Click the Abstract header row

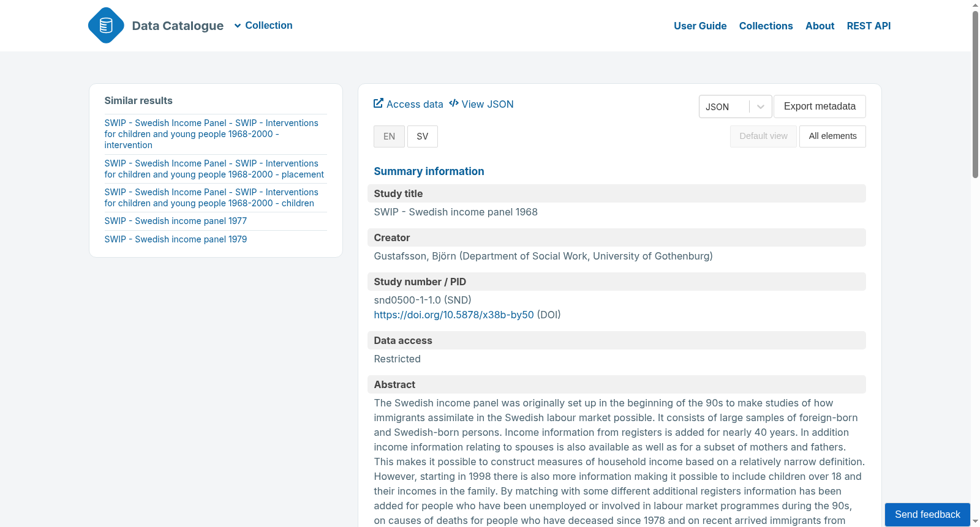(616, 384)
